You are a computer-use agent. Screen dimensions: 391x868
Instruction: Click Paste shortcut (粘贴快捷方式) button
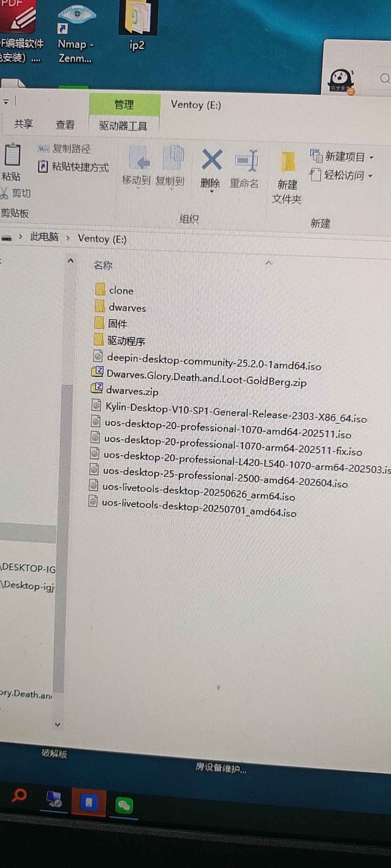(x=73, y=167)
